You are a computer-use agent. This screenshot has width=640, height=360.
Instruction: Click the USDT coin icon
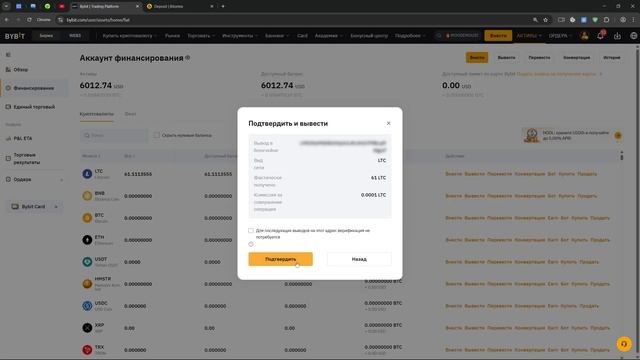pos(87,262)
